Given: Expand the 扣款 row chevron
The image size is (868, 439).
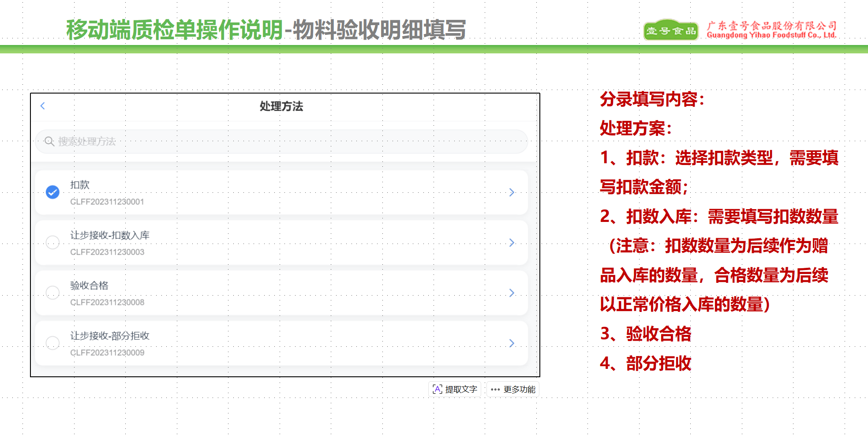Looking at the screenshot, I should (x=512, y=192).
